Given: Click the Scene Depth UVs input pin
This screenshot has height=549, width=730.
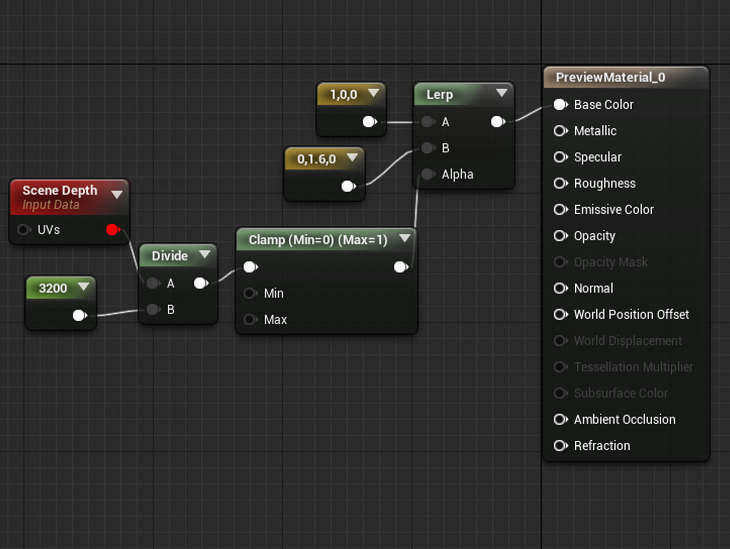Looking at the screenshot, I should click(x=24, y=230).
